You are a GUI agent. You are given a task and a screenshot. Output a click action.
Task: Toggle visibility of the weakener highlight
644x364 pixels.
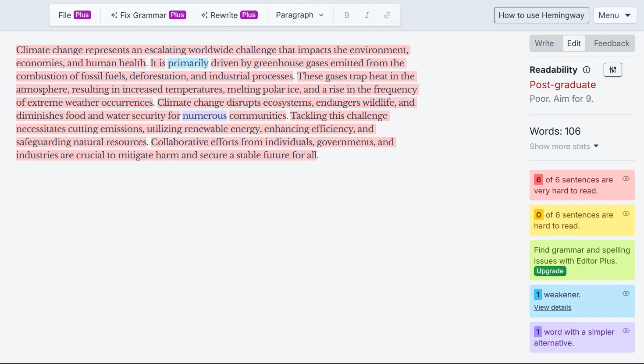[626, 293]
